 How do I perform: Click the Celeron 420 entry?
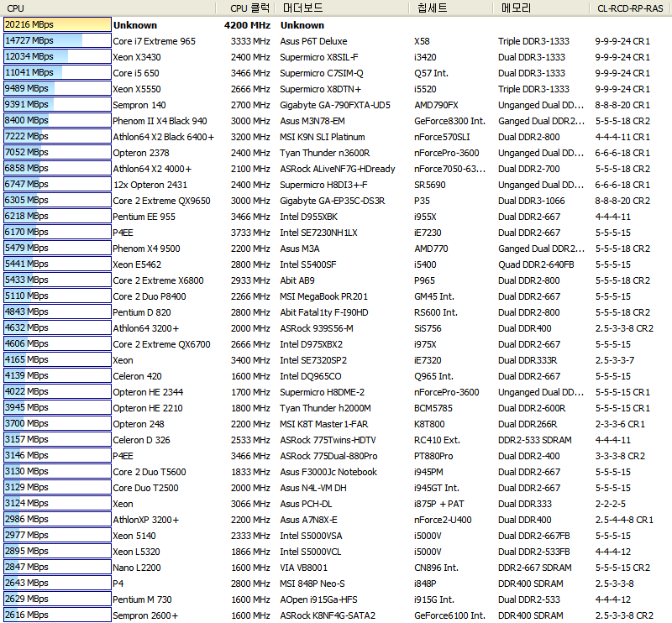pyautogui.click(x=137, y=376)
